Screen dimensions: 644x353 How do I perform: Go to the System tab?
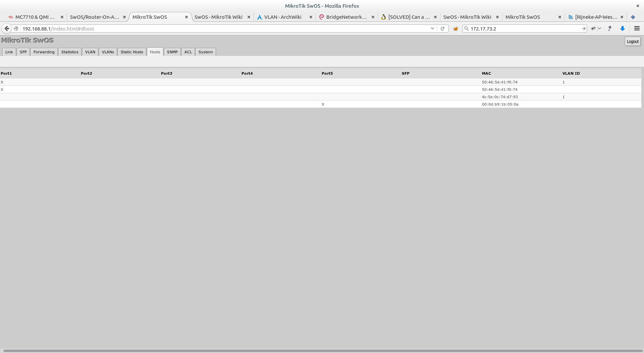click(x=205, y=52)
